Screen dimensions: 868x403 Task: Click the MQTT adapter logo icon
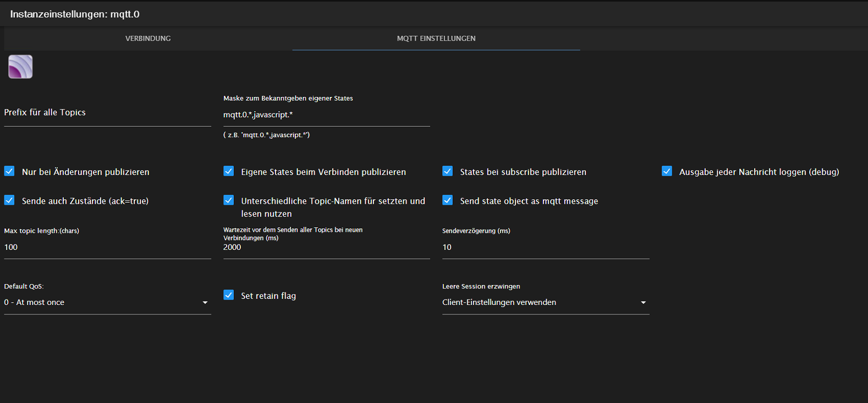(20, 67)
